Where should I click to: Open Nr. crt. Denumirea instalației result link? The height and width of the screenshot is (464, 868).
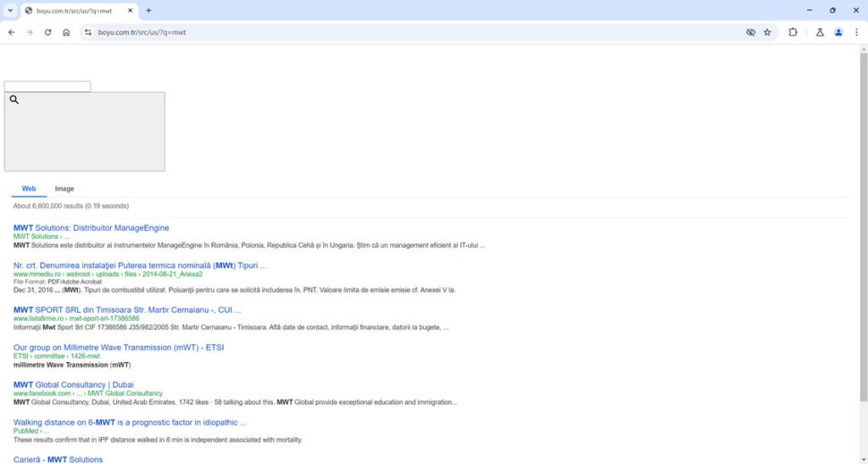tap(140, 266)
